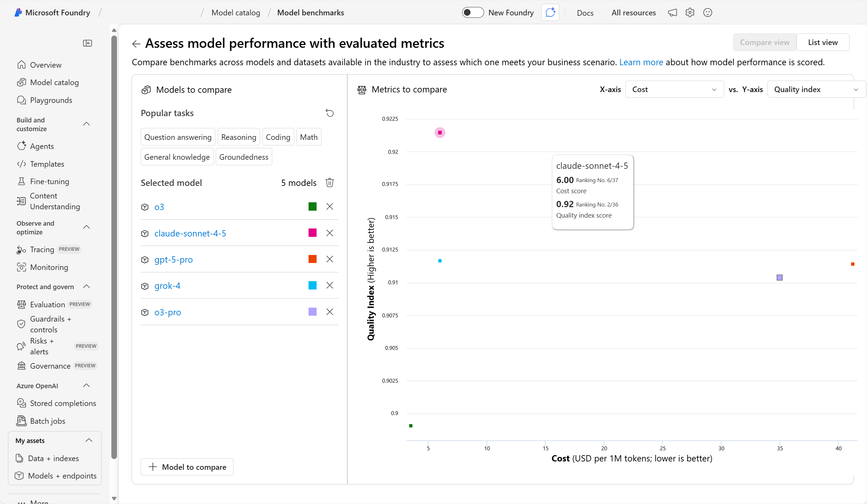This screenshot has width=867, height=504.
Task: Enable the Groundedness task filter
Action: pyautogui.click(x=244, y=157)
